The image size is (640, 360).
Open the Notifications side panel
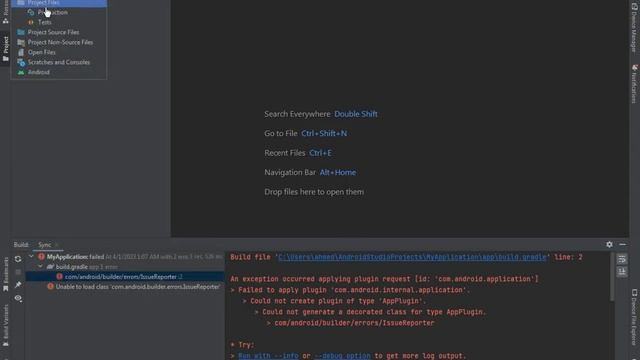click(x=634, y=84)
